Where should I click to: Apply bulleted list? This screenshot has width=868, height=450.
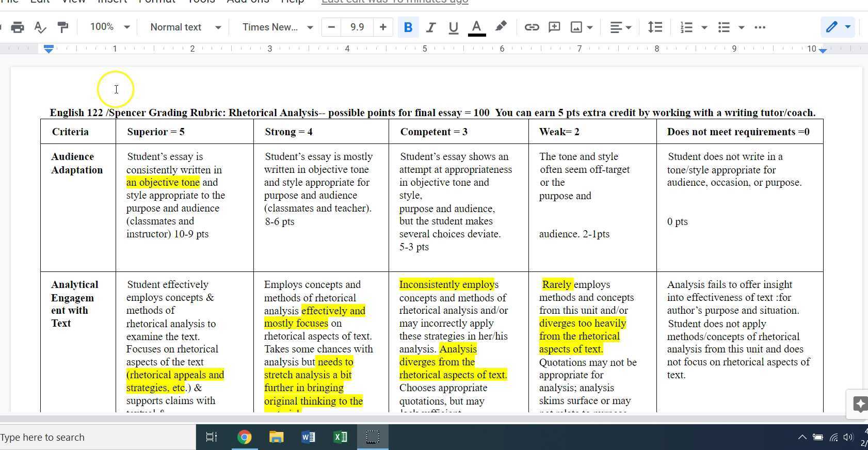click(x=724, y=27)
